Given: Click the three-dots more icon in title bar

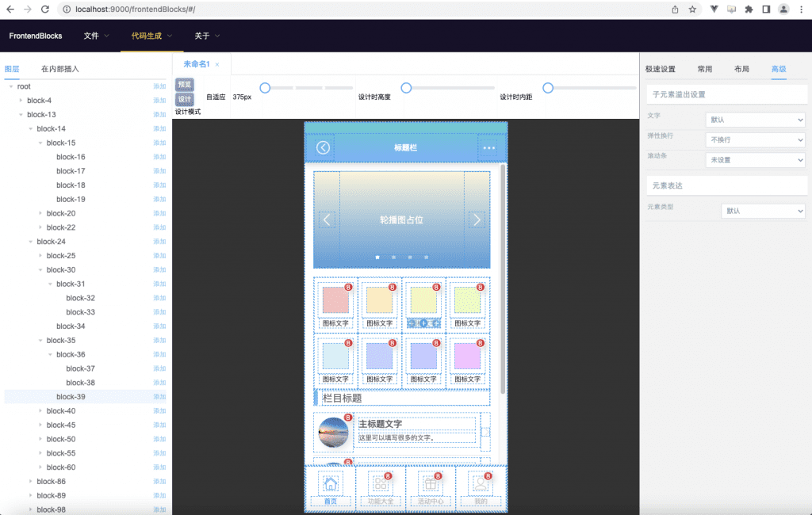Looking at the screenshot, I should click(488, 148).
